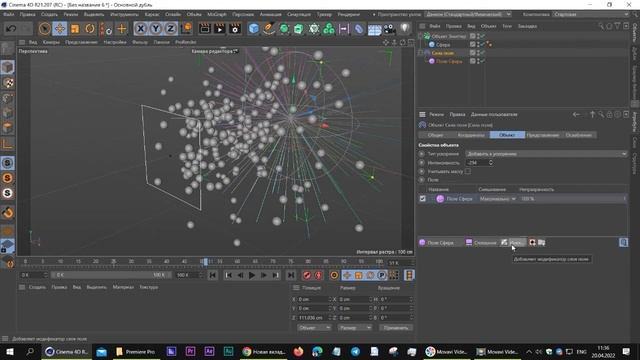Open the spline Pen tool
640x360 pixels.
tap(269, 29)
